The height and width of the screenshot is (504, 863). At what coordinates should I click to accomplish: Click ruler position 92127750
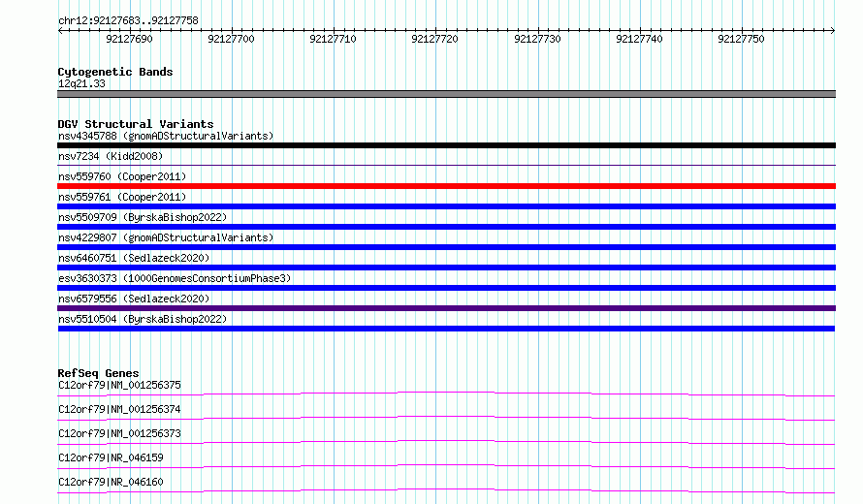tap(741, 39)
